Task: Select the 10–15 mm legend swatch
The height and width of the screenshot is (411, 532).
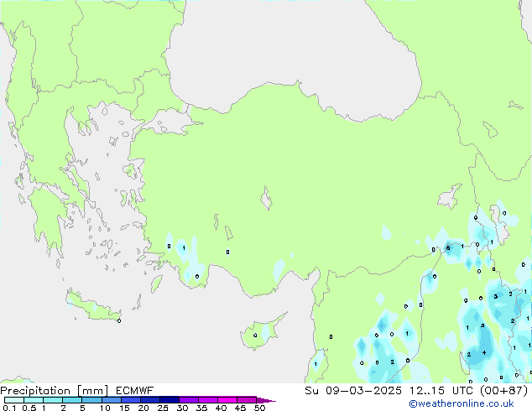Action: [111, 400]
